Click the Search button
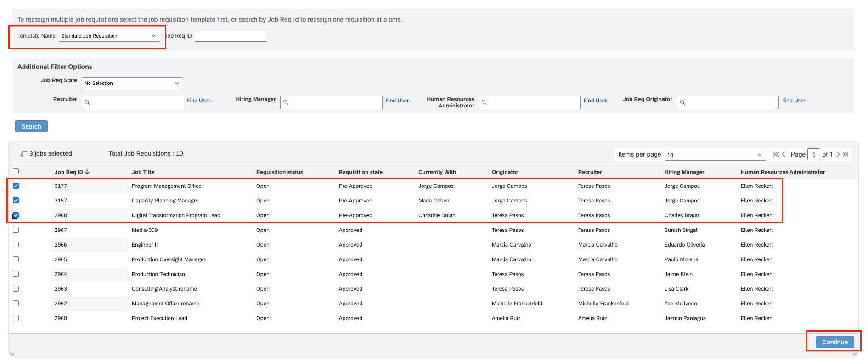Screen dimensions: 868x360 pos(31,126)
